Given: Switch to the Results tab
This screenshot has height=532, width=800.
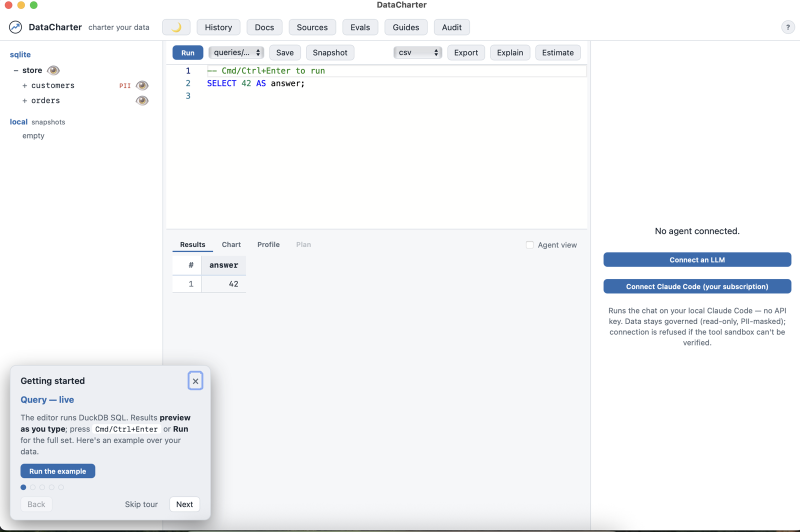Looking at the screenshot, I should tap(192, 244).
